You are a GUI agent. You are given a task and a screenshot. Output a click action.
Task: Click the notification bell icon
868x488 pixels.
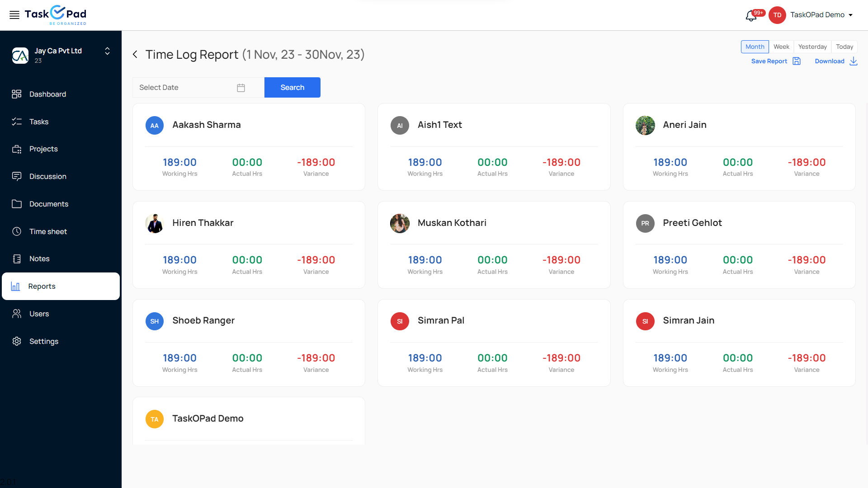pyautogui.click(x=751, y=16)
